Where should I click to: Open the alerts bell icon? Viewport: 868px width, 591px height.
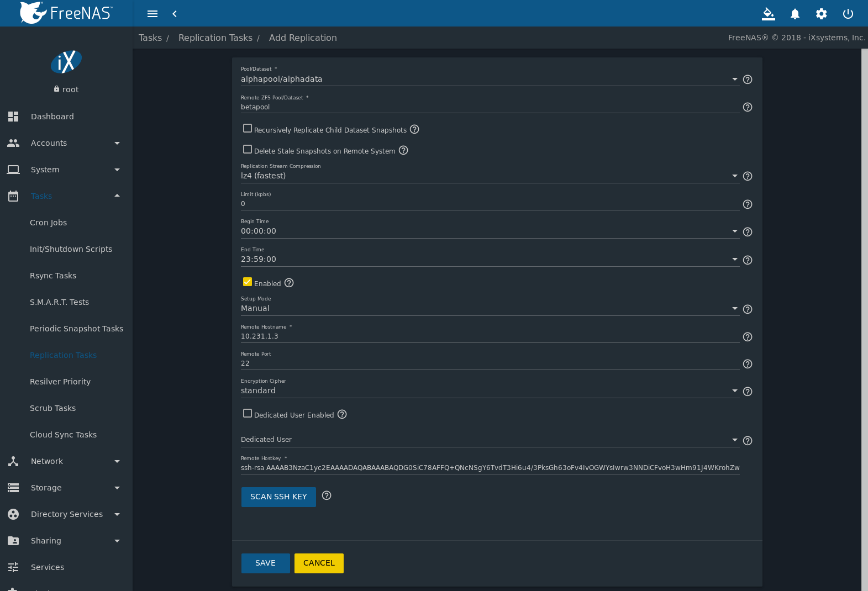tap(795, 14)
